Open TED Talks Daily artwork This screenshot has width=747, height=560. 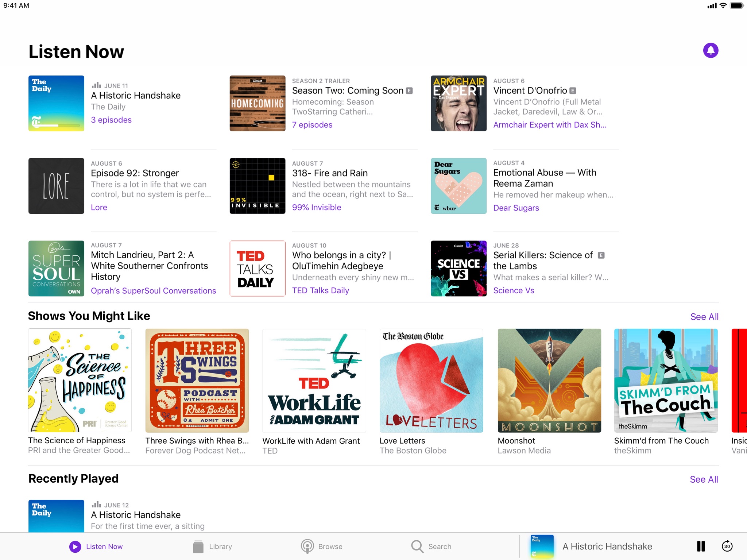coord(258,269)
